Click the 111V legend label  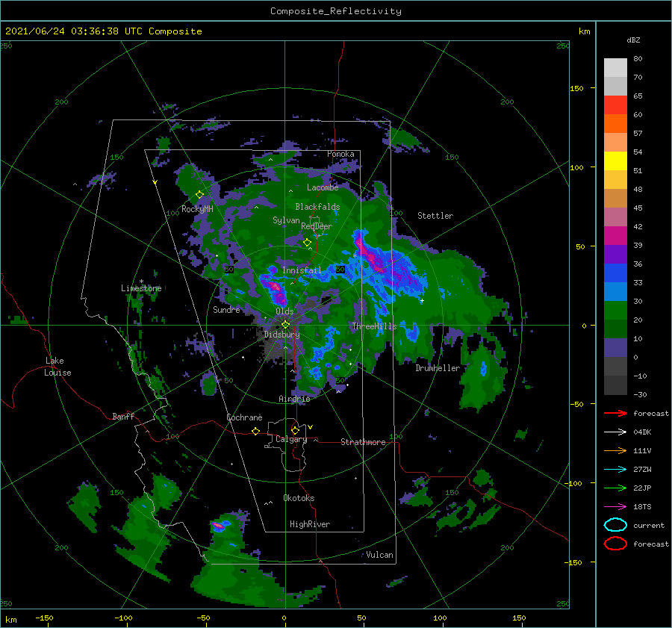642,450
